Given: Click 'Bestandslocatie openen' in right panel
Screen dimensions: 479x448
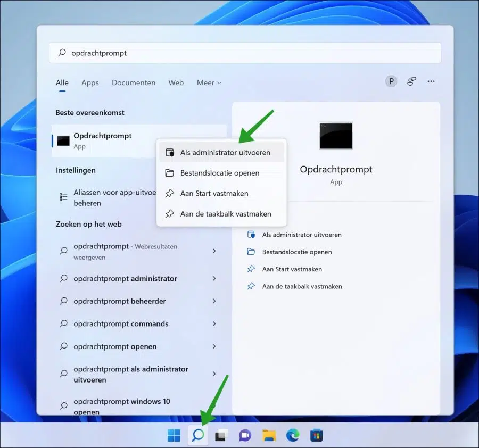Looking at the screenshot, I should click(x=297, y=252).
